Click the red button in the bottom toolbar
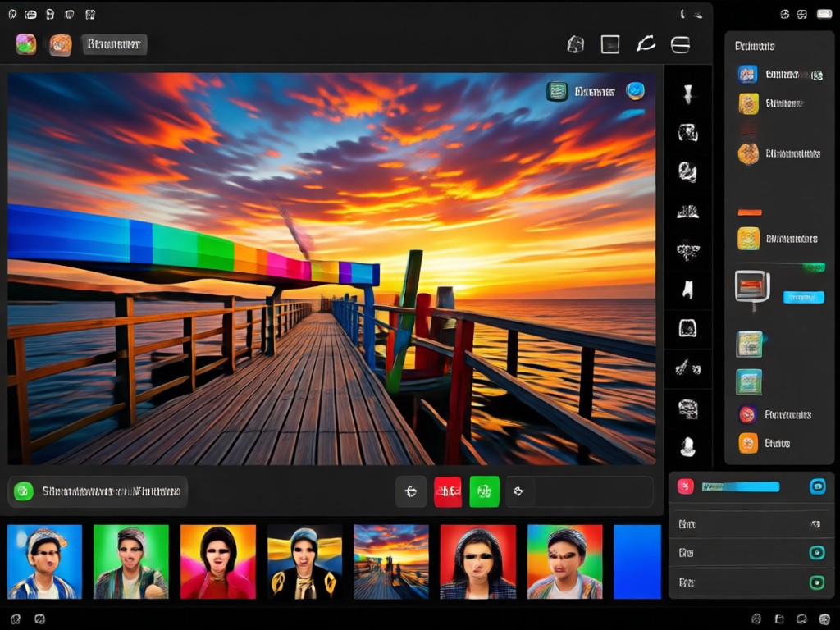The height and width of the screenshot is (630, 840). pos(448,491)
